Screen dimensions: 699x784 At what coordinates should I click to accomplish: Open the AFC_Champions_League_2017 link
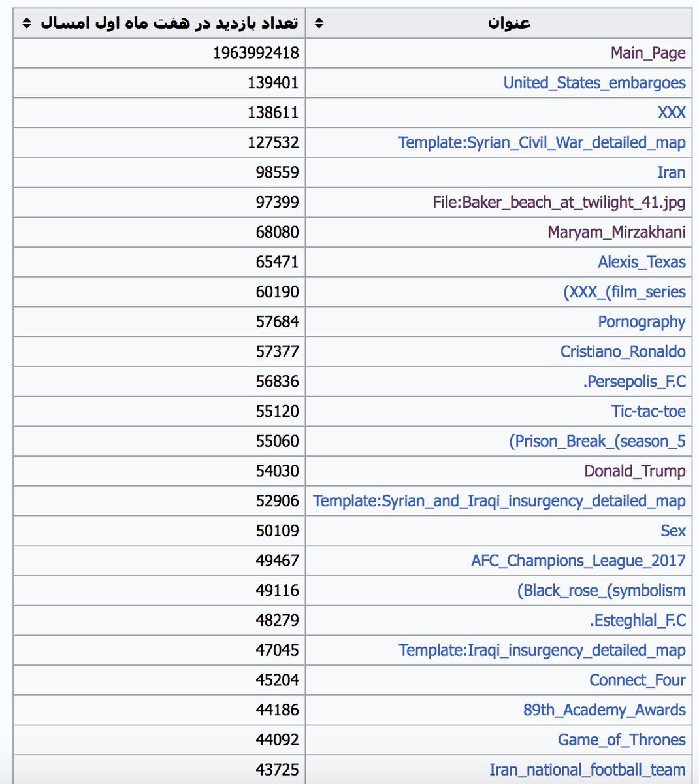point(579,561)
